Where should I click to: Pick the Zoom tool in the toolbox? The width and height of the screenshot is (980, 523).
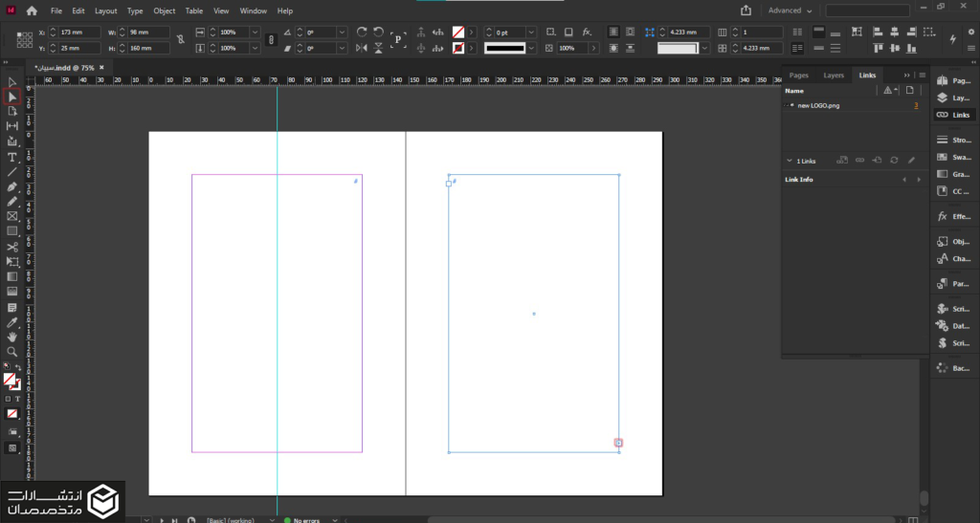click(x=12, y=352)
